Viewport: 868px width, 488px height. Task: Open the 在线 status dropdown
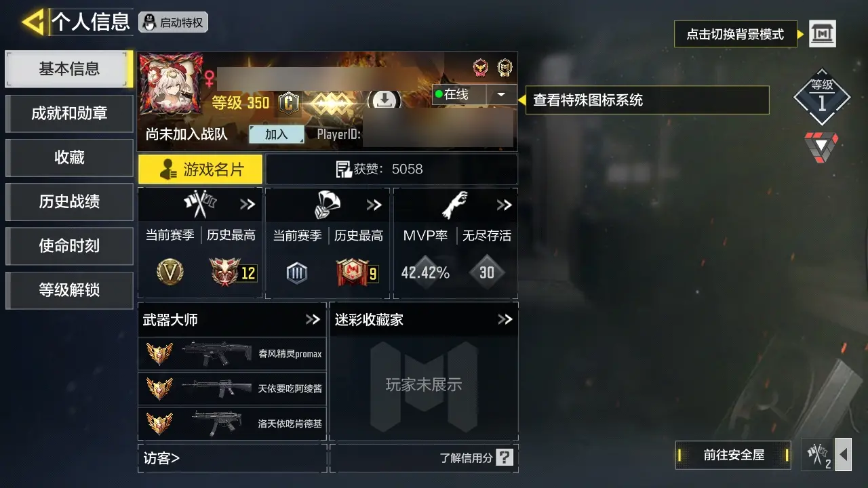click(502, 95)
